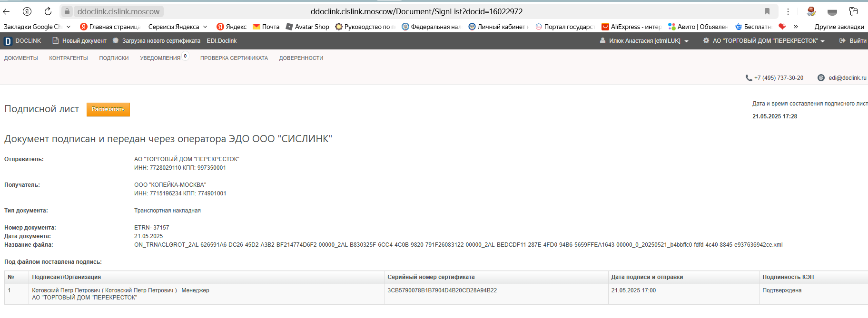The width and height of the screenshot is (868, 318).
Task: Bookmark this page using the bookmark icon
Action: pos(767,11)
